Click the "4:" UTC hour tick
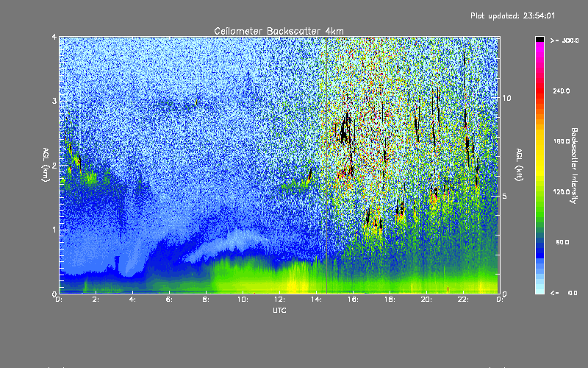Viewport: 588px width, 368px height. point(133,300)
